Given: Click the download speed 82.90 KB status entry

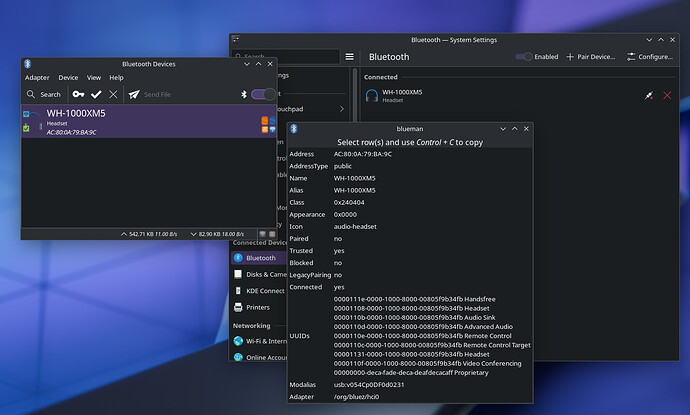Looking at the screenshot, I should tap(217, 234).
